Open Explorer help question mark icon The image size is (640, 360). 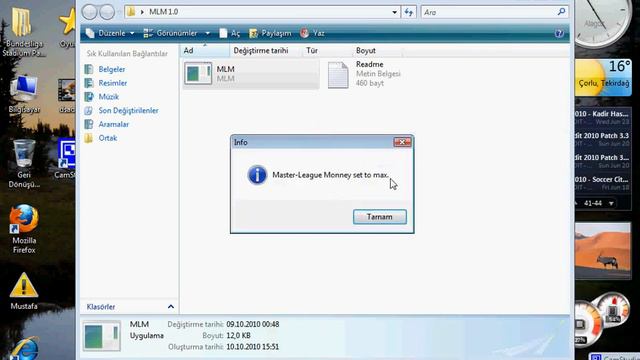click(559, 33)
